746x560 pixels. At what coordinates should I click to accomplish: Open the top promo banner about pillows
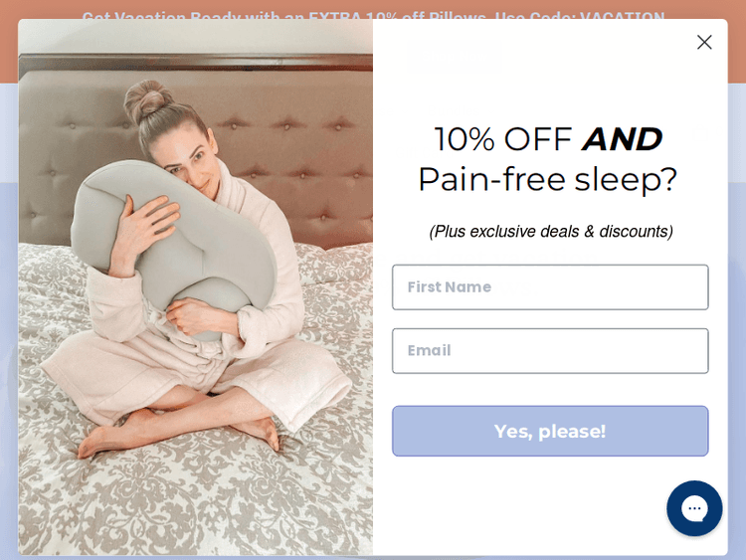pyautogui.click(x=373, y=14)
